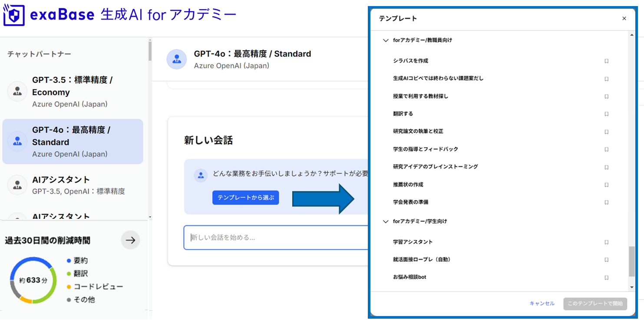Open the 削減時間 details via the arrow icon
Image resolution: width=644 pixels, height=320 pixels.
tap(130, 240)
